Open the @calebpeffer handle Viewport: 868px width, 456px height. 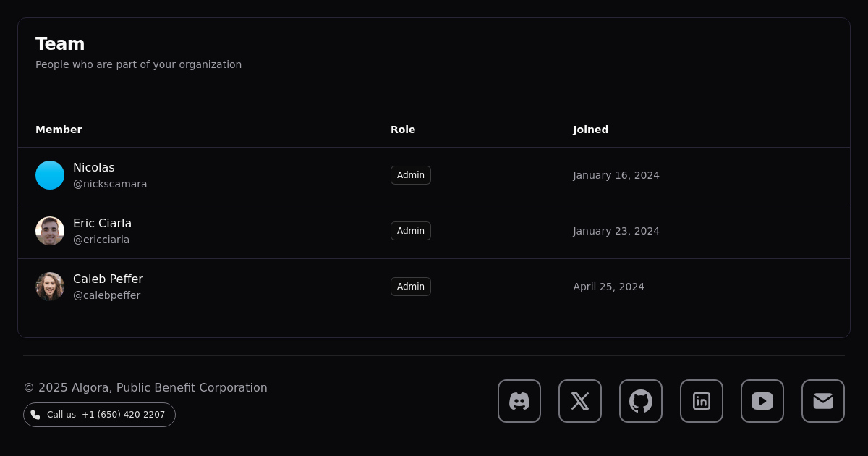click(x=107, y=295)
